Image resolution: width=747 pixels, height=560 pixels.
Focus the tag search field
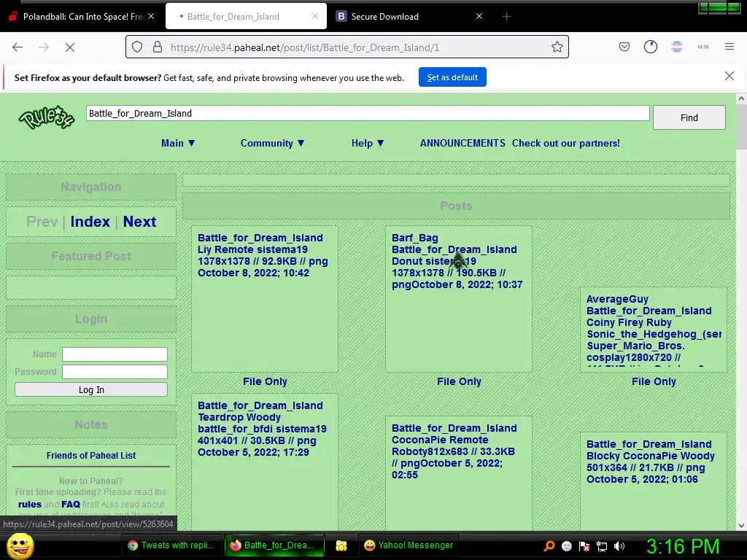(x=368, y=113)
